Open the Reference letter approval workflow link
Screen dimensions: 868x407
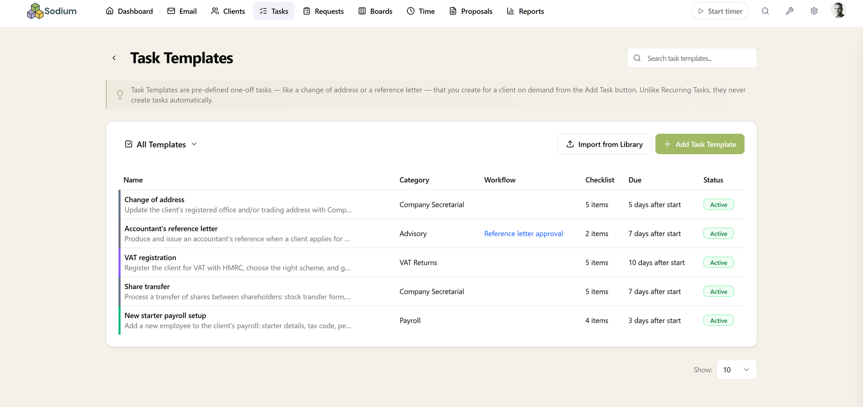523,234
